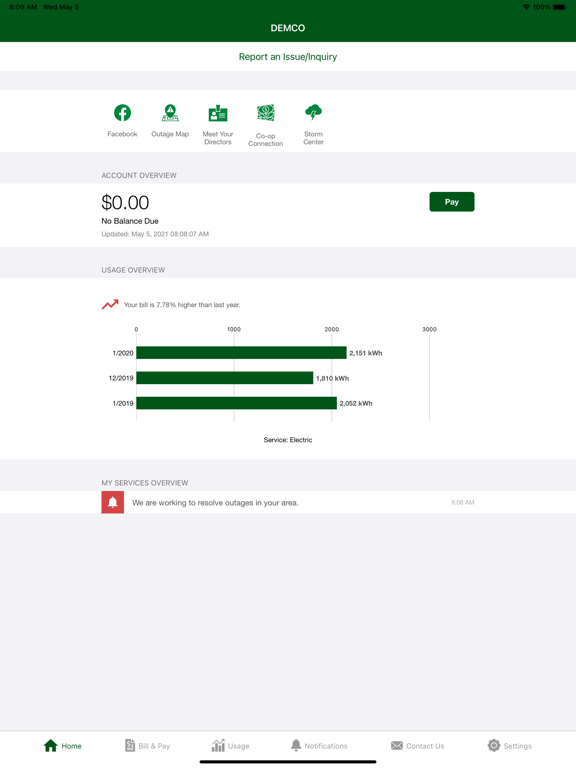Image resolution: width=576 pixels, height=768 pixels.
Task: Switch to the Notifications tab label
Action: point(326,746)
